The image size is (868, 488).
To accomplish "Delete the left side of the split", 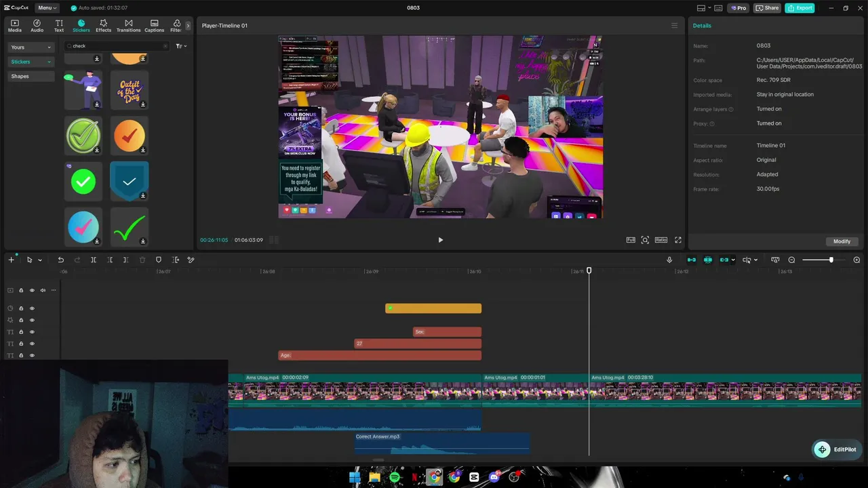I will click(110, 260).
